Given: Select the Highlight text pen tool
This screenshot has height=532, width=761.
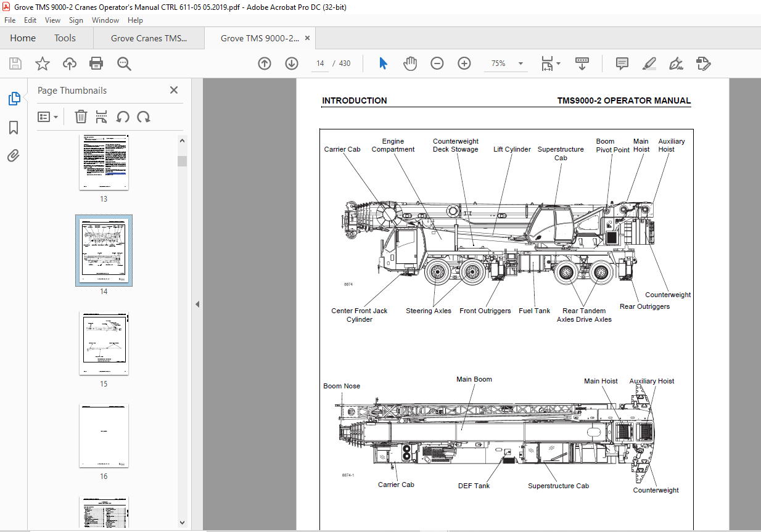Looking at the screenshot, I should [649, 63].
